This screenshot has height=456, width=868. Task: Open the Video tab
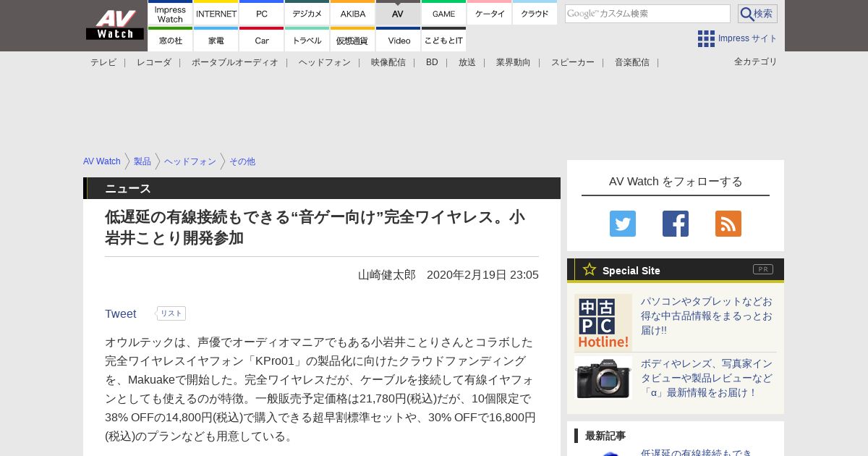click(399, 40)
